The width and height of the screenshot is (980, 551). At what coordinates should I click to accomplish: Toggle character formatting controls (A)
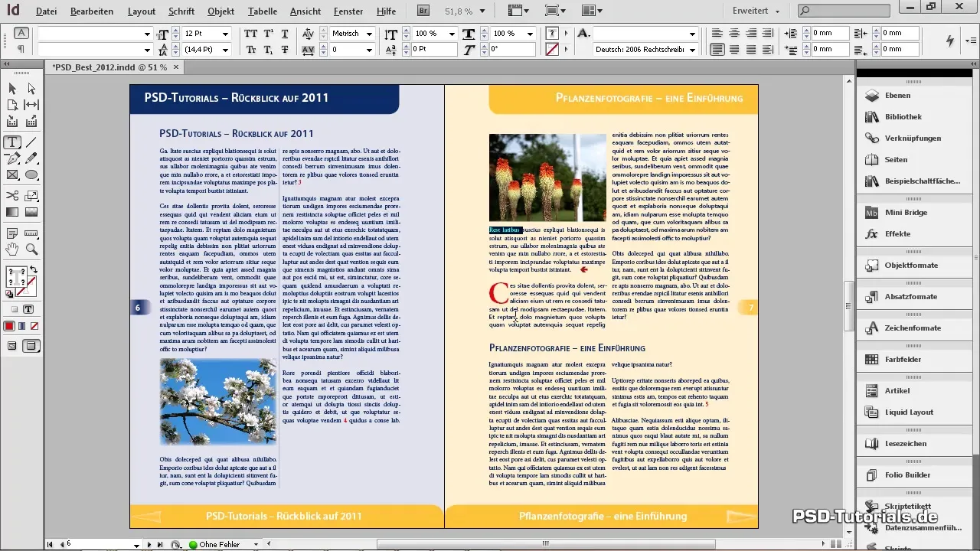point(21,33)
